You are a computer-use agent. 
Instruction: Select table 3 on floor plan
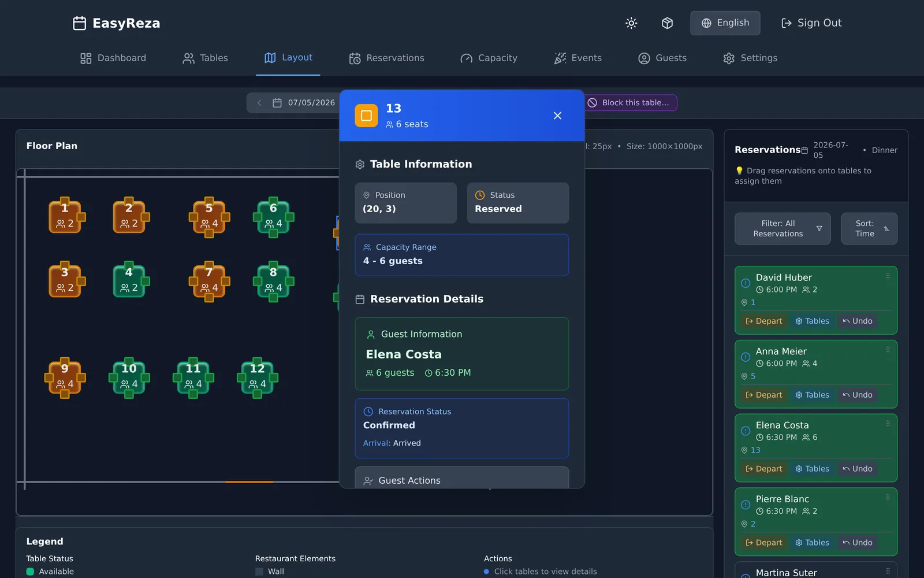[65, 280]
